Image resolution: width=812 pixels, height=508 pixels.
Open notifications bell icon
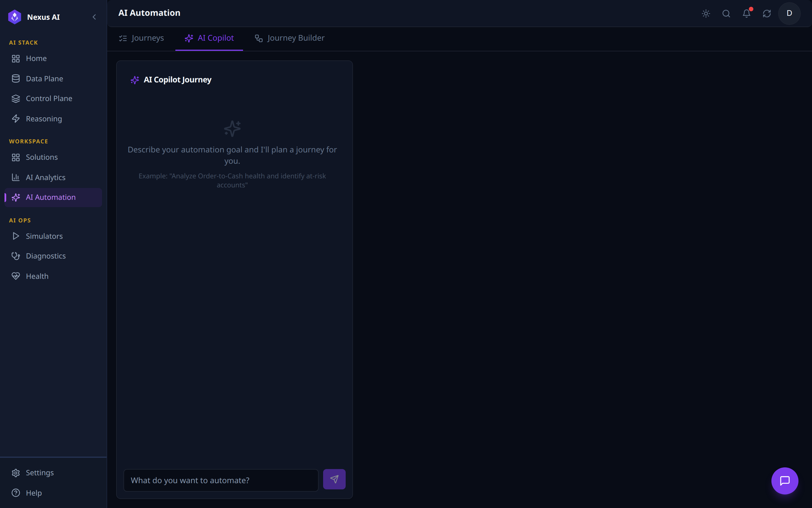point(747,14)
